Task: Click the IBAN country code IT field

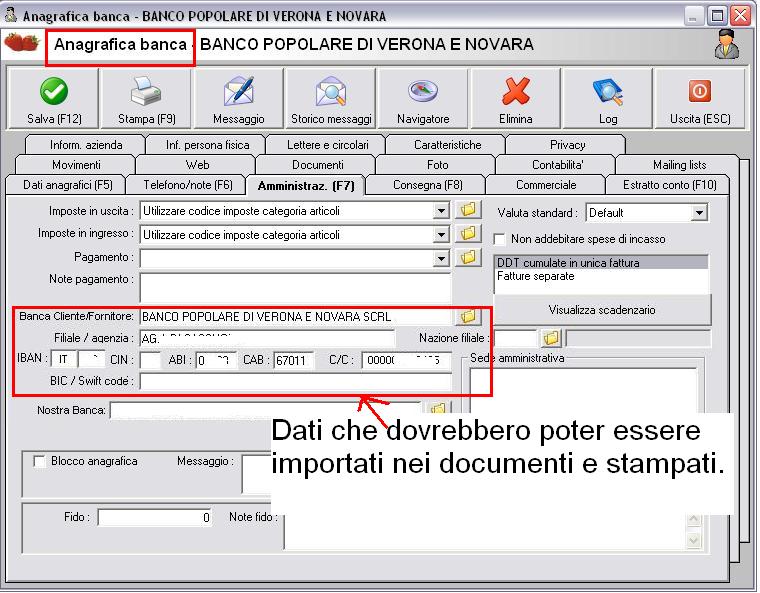Action: [63, 359]
